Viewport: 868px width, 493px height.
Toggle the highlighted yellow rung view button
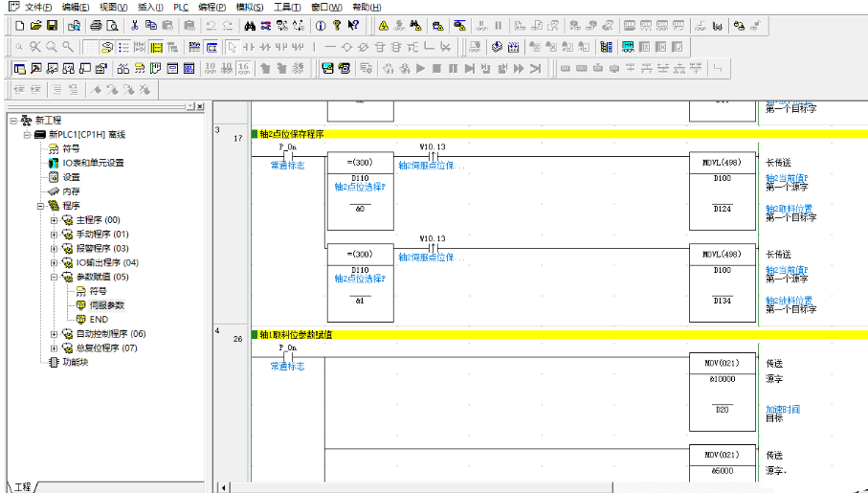point(155,46)
